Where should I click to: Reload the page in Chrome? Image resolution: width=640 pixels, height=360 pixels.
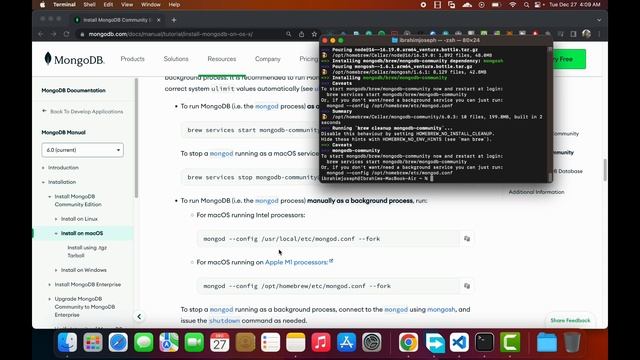click(67, 34)
